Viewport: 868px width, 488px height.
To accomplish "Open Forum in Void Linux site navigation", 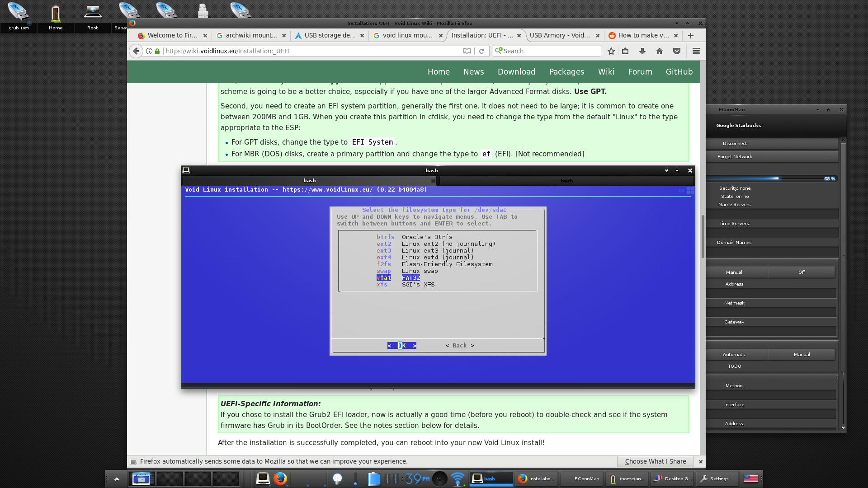I will pos(640,72).
